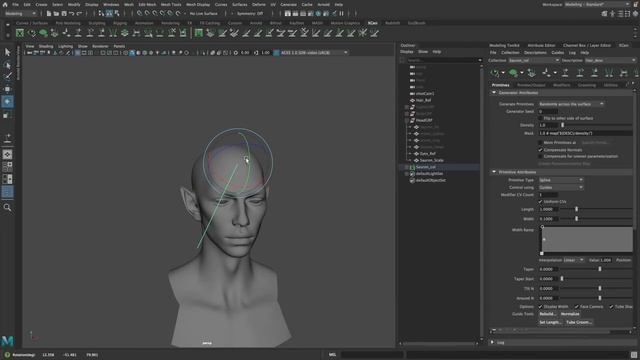Screen dimensions: 640x360
Task: Click the home icon at the top-left corner
Action: coord(5,4)
